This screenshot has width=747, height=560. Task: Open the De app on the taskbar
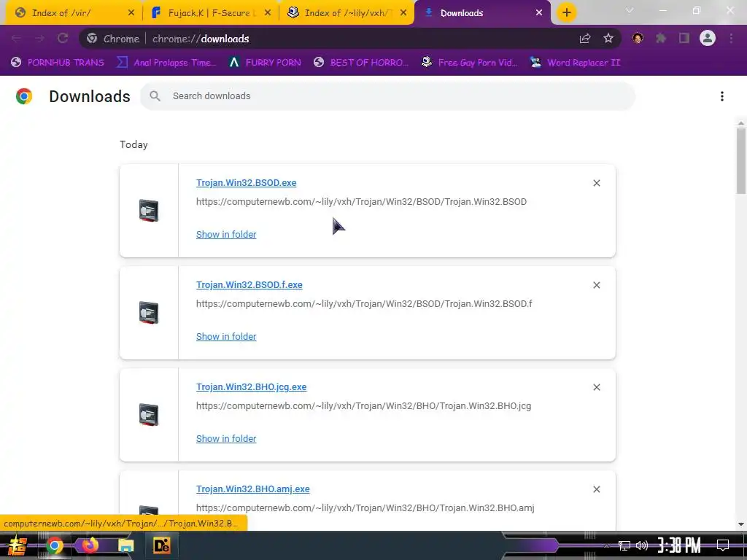coord(161,545)
